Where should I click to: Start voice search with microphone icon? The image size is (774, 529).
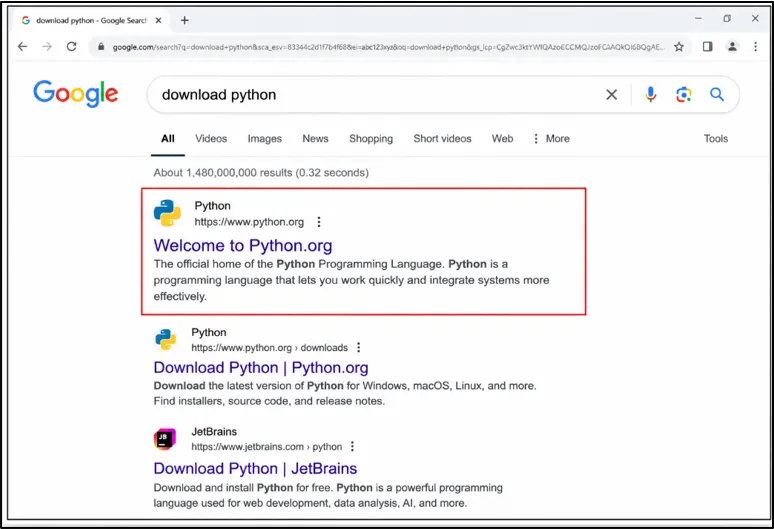coord(651,94)
